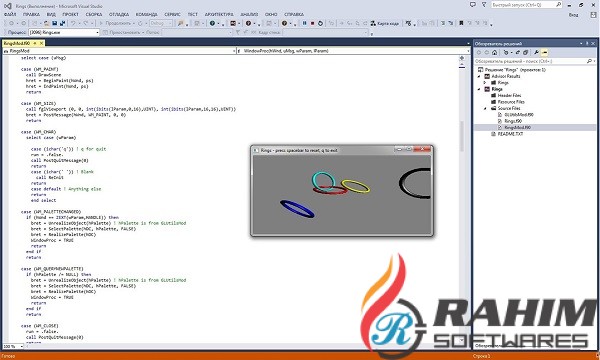
Task: Open the ВИД menu
Action: 51,15
